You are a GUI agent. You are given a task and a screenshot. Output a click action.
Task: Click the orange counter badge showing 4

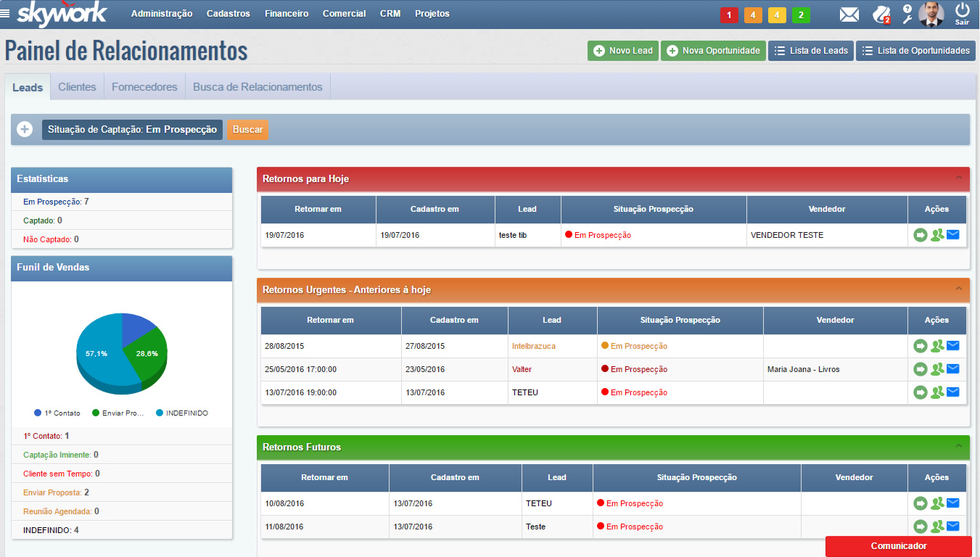pyautogui.click(x=753, y=15)
